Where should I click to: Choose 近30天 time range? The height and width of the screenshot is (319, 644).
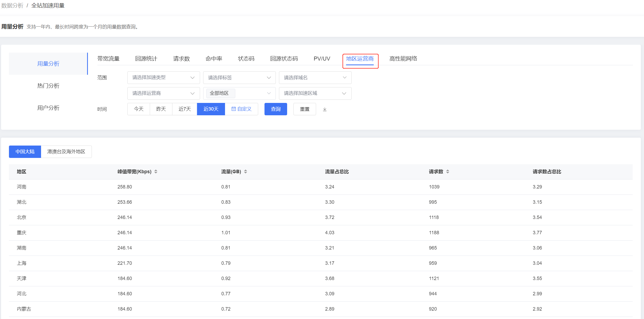[x=211, y=109]
